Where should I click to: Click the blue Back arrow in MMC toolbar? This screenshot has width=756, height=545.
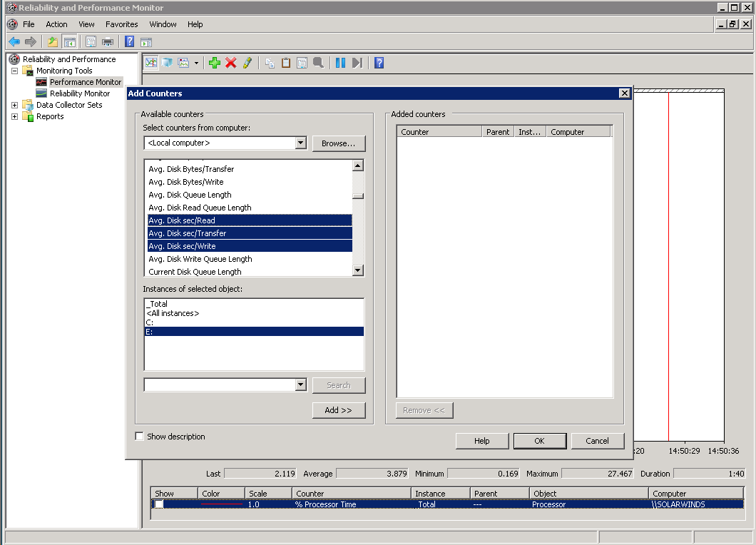pos(14,42)
